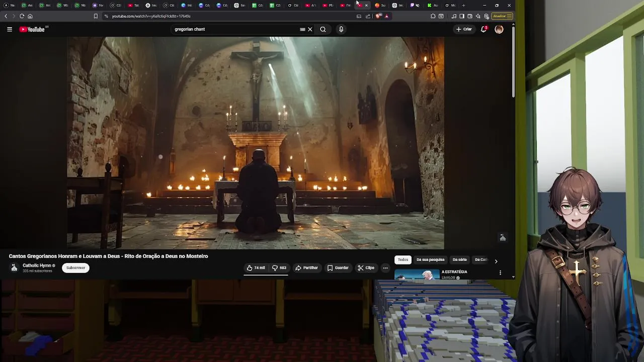Image resolution: width=644 pixels, height=362 pixels.
Task: Click browser back arrow
Action: (x=6, y=16)
